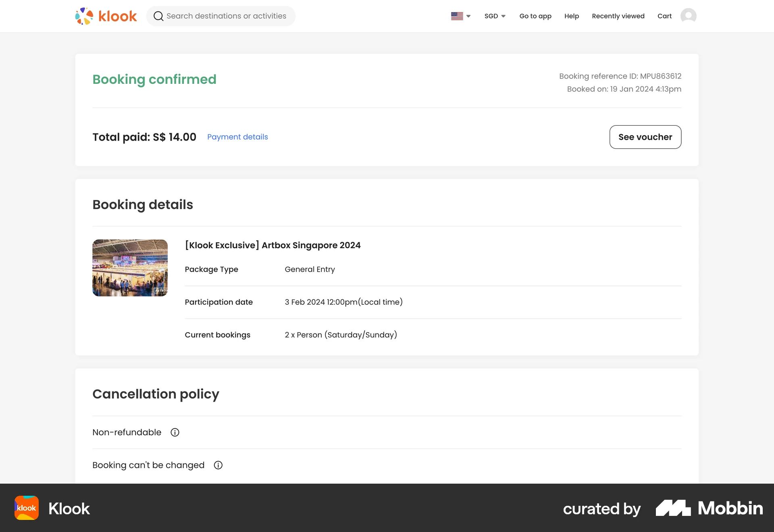Click the Klook icon in the footer
The height and width of the screenshot is (532, 774).
[26, 508]
